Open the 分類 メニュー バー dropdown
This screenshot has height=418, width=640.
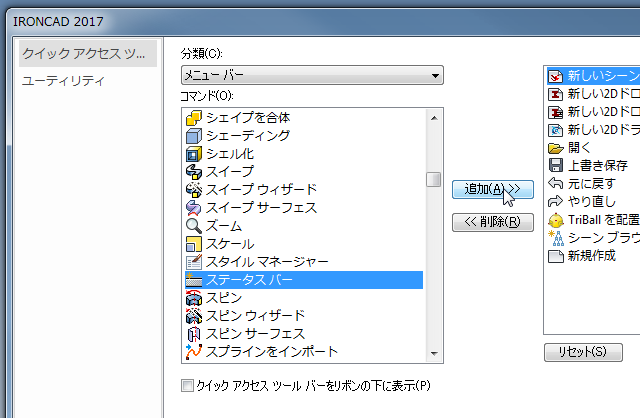pos(312,75)
